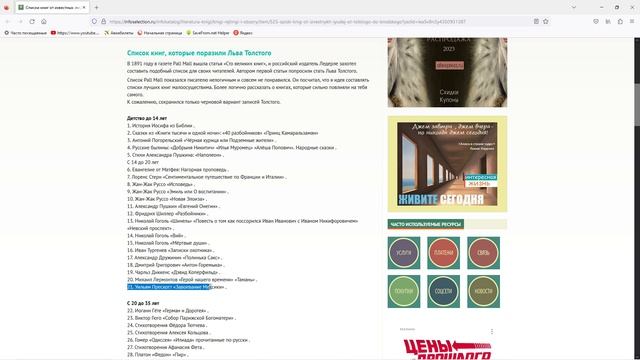Open the library/sidebar toolbar icon
The width and height of the screenshot is (640, 360).
(608, 22)
